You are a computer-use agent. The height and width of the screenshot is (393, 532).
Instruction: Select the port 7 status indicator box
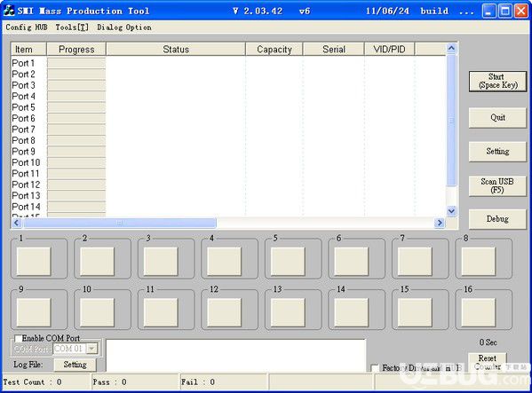pyautogui.click(x=415, y=261)
